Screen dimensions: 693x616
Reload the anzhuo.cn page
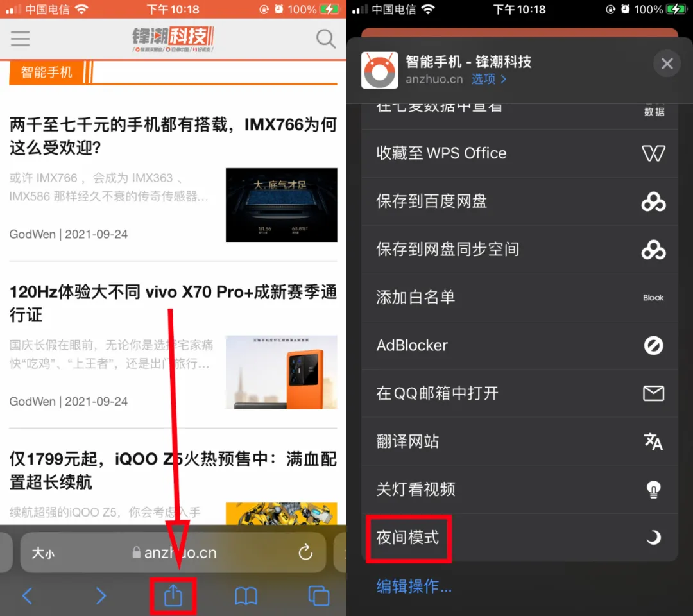click(305, 552)
